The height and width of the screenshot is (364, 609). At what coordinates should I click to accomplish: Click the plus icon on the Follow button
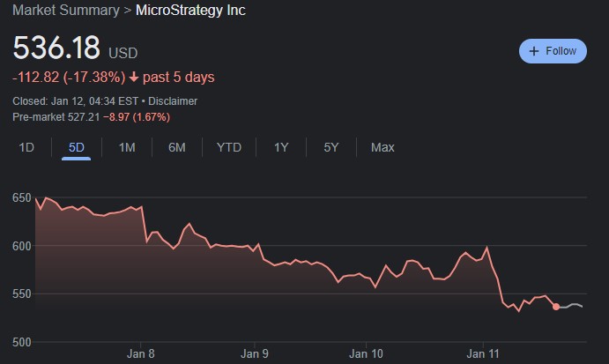pos(533,51)
